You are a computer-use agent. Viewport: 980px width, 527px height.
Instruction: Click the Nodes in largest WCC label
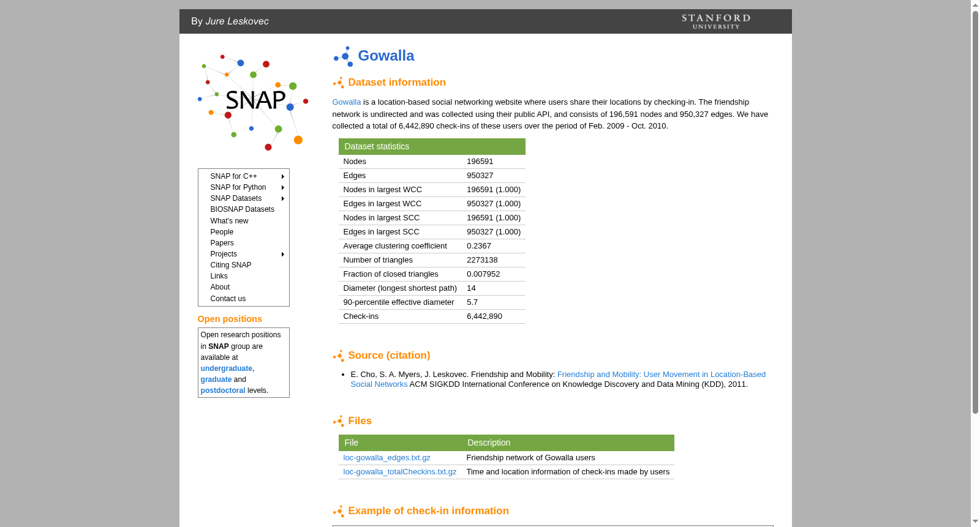click(x=383, y=190)
